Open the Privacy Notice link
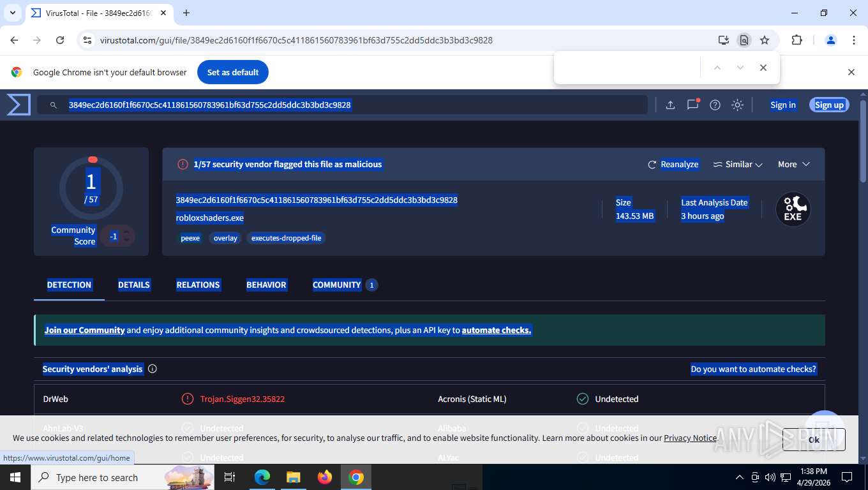 point(690,438)
